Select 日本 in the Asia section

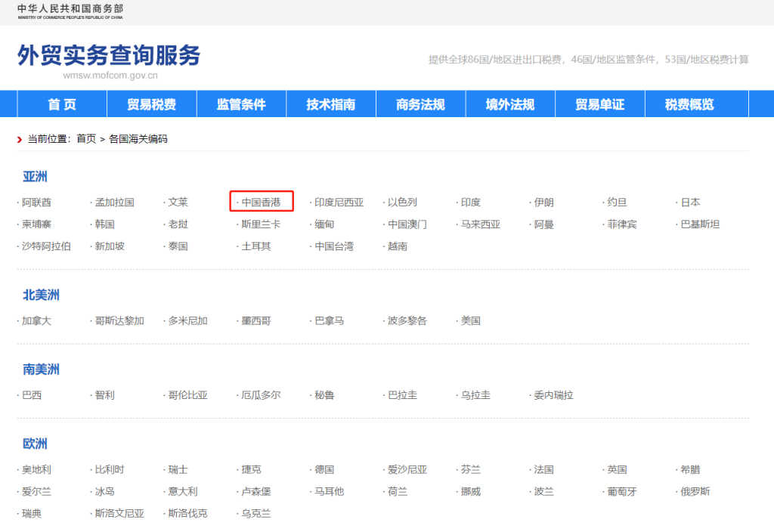691,203
